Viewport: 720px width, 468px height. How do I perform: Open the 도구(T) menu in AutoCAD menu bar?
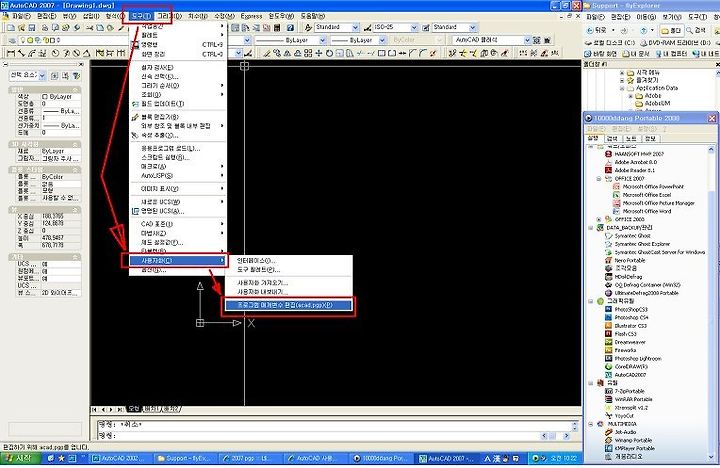click(x=141, y=16)
